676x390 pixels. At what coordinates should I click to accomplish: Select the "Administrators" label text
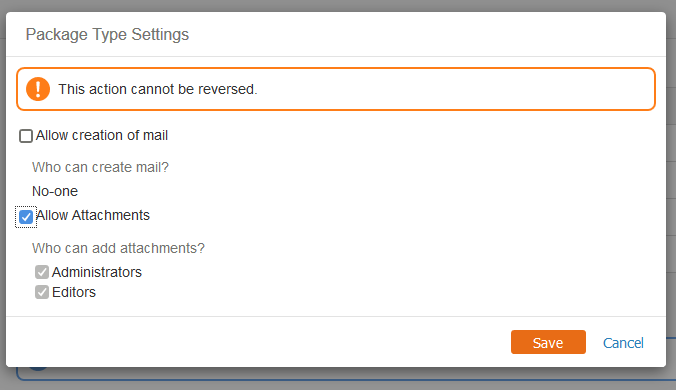97,272
